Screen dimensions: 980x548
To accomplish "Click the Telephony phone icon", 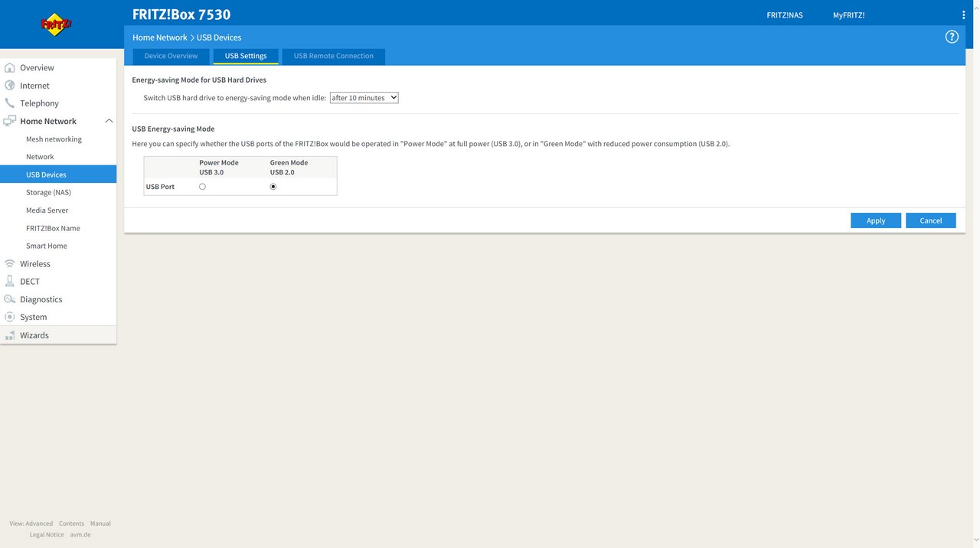I will click(x=10, y=103).
